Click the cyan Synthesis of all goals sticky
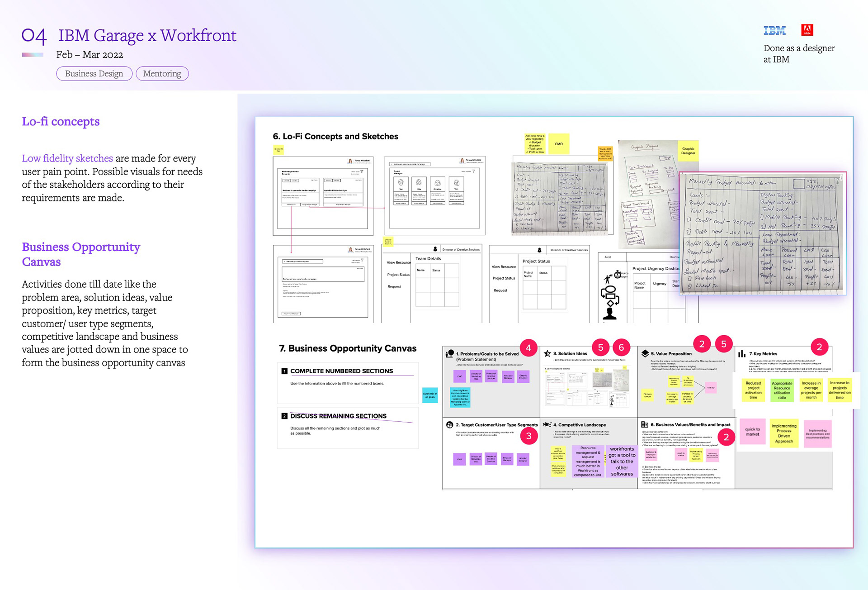 [x=430, y=395]
